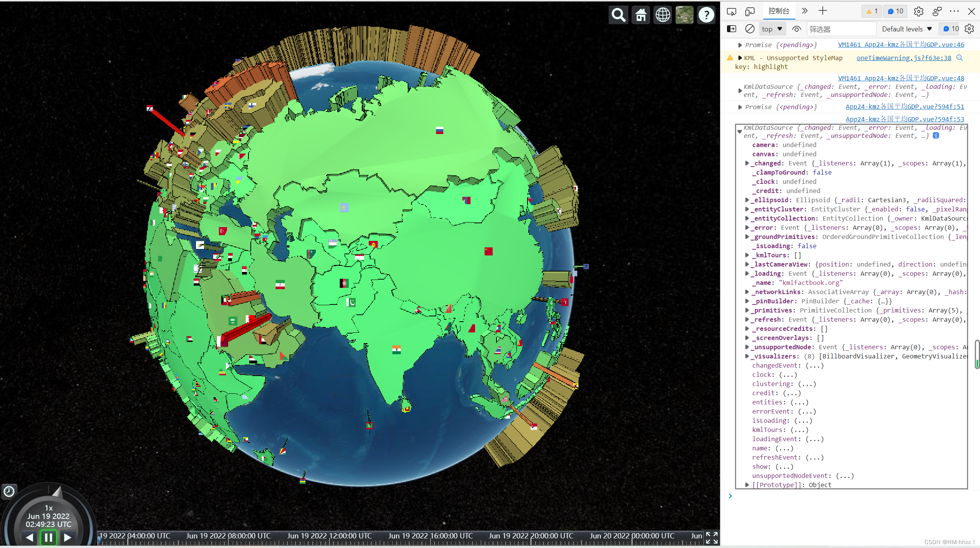
Task: Open the navigation help question mark
Action: (x=706, y=15)
